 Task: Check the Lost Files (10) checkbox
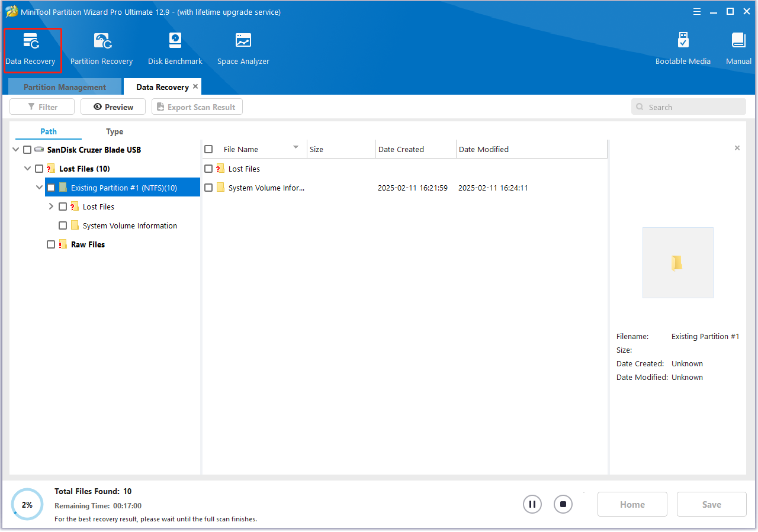[39, 169]
